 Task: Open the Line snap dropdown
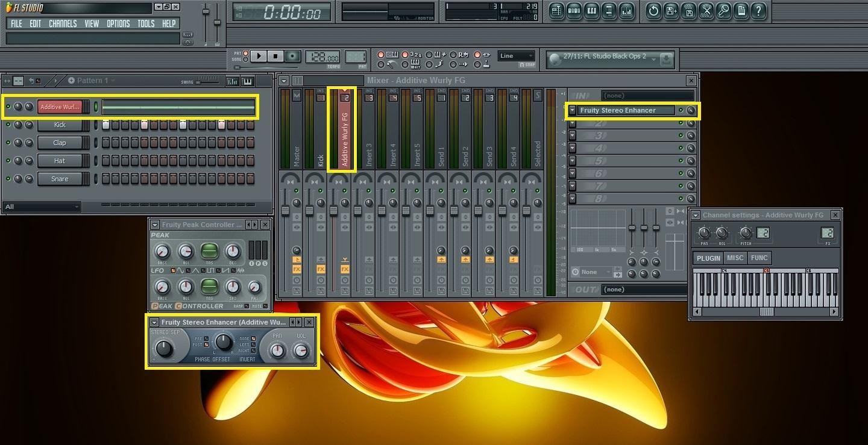pyautogui.click(x=517, y=56)
